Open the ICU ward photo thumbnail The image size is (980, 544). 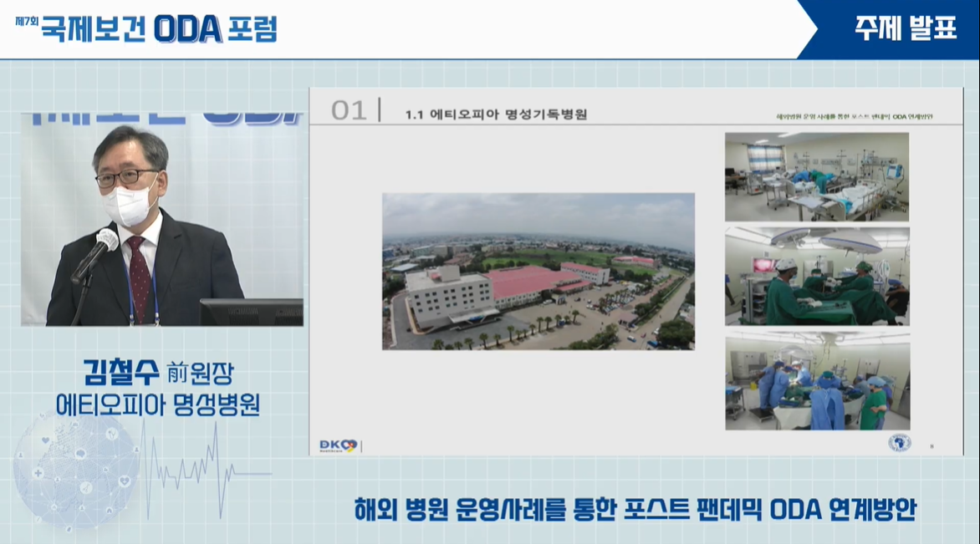(x=816, y=176)
